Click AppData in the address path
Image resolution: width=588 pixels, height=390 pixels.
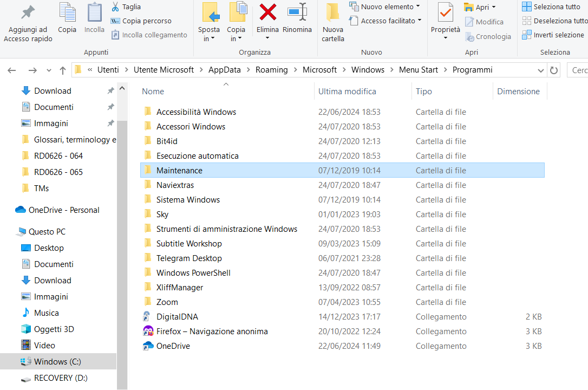pos(225,69)
